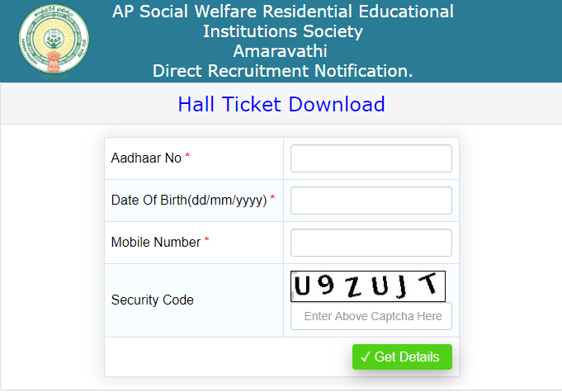
Task: Click the red asterisk beside Date Of Birth
Action: (273, 198)
